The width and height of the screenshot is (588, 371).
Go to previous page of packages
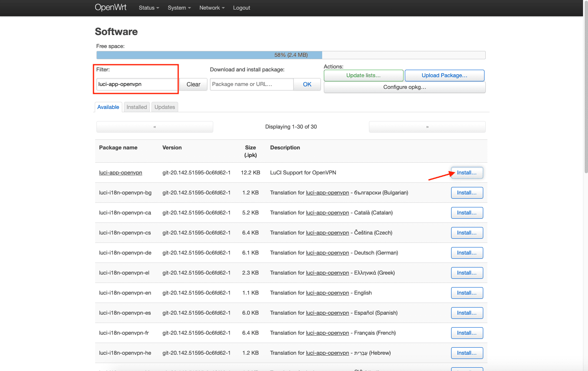click(154, 127)
